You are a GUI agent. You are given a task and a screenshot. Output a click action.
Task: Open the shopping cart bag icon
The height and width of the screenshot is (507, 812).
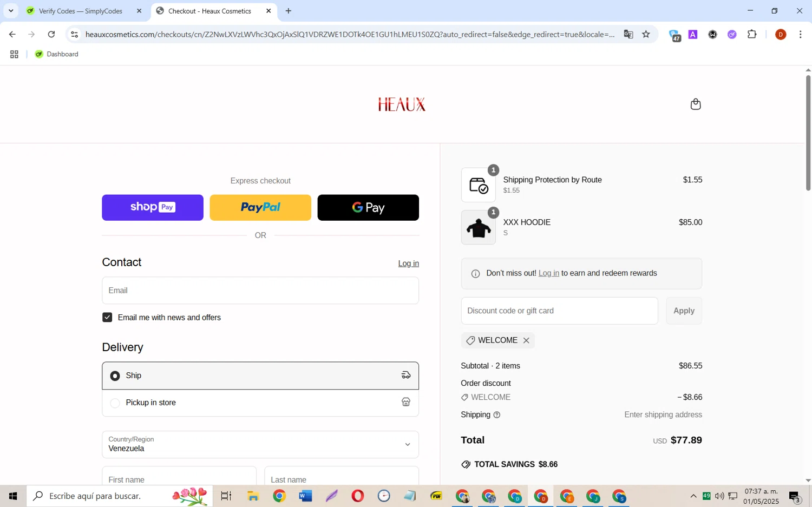pyautogui.click(x=696, y=104)
